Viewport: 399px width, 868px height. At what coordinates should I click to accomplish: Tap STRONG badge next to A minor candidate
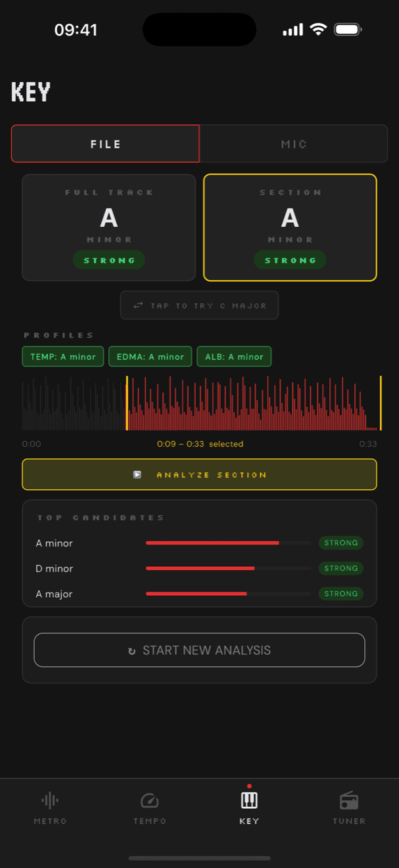pyautogui.click(x=341, y=543)
